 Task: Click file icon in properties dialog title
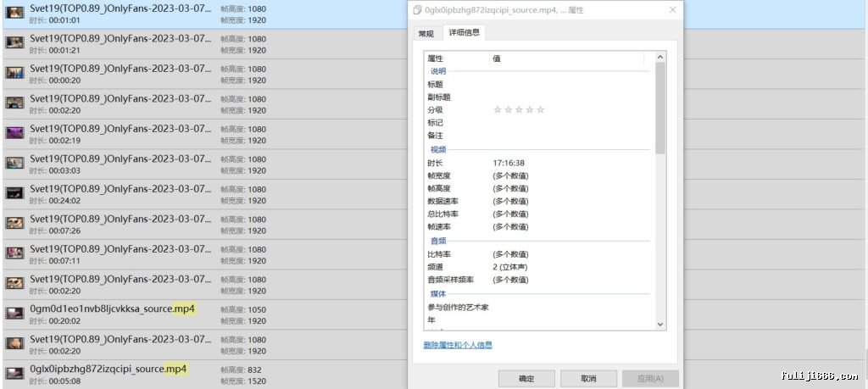point(417,10)
